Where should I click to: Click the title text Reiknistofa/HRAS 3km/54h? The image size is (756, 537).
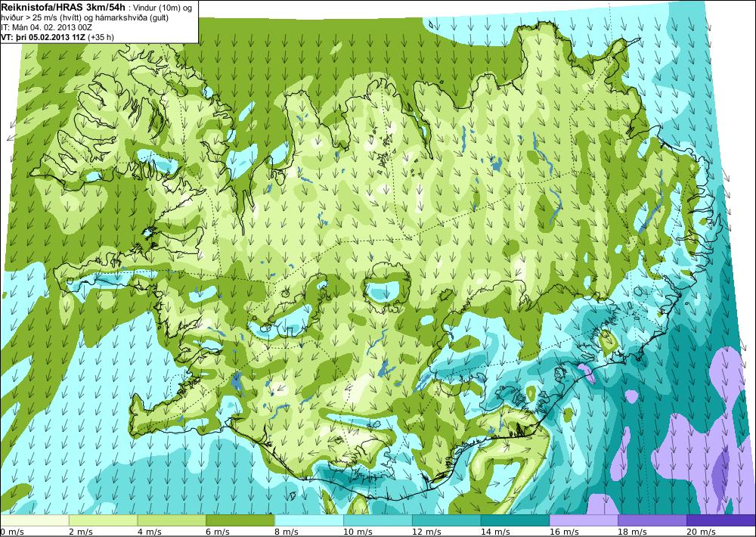tap(64, 6)
